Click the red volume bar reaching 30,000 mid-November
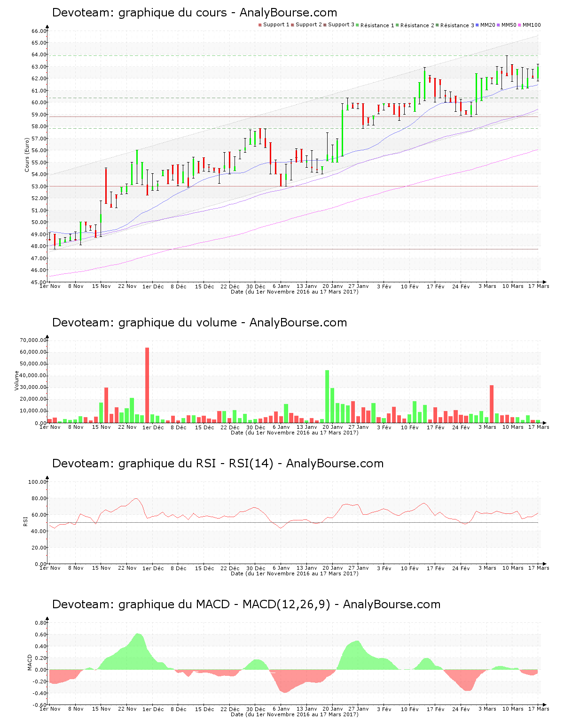The image size is (564, 728). tap(106, 405)
